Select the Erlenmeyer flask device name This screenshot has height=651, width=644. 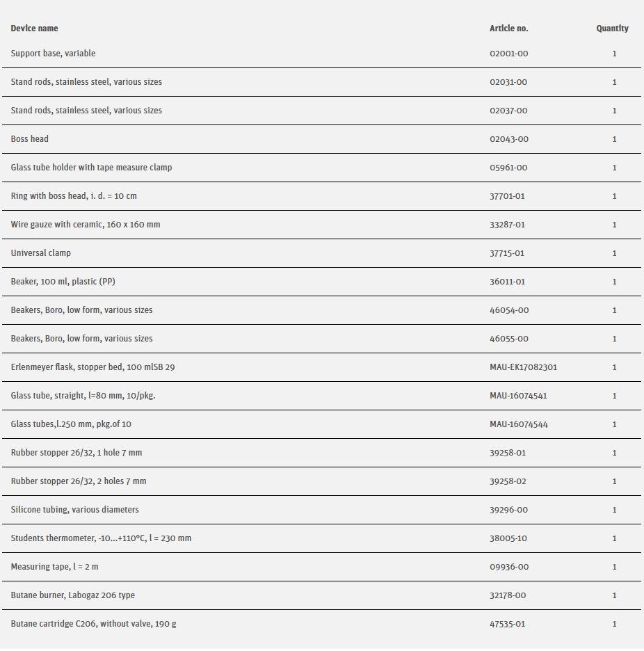[92, 367]
